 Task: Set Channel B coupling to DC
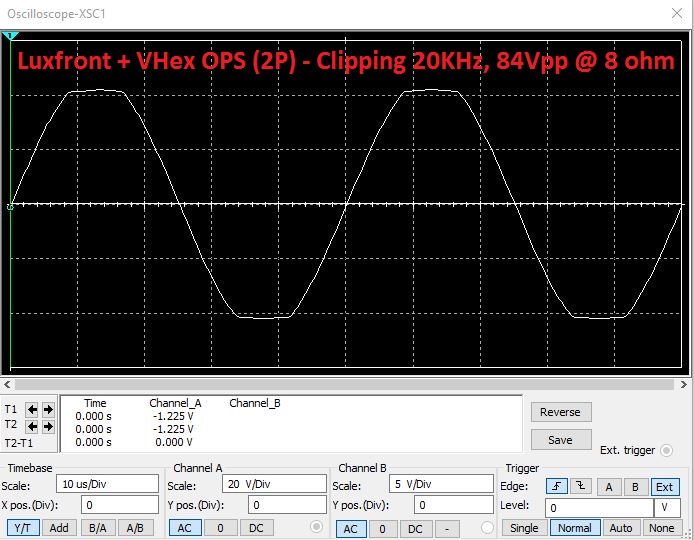[x=415, y=528]
